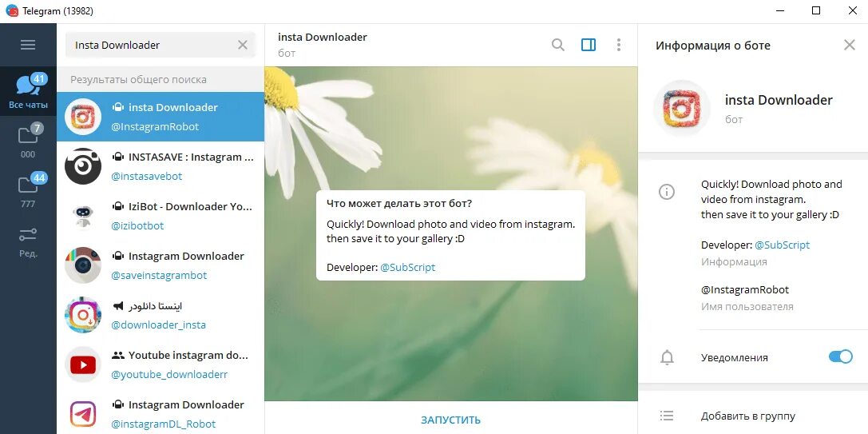Image resolution: width=868 pixels, height=434 pixels.
Task: Click Добавить в группу
Action: (x=748, y=416)
